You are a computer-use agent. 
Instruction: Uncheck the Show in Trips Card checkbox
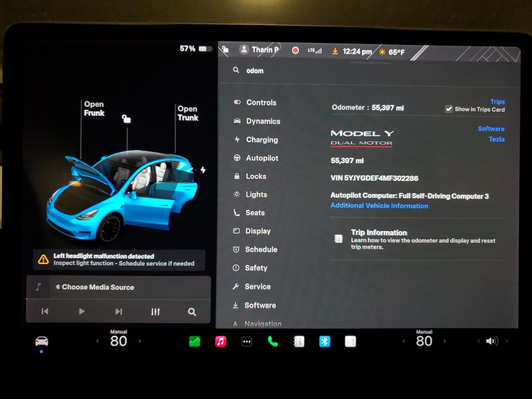click(x=449, y=109)
